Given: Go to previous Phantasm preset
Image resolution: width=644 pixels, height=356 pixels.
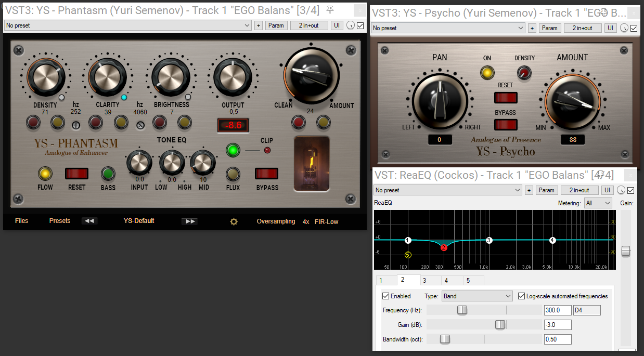Looking at the screenshot, I should pos(89,221).
